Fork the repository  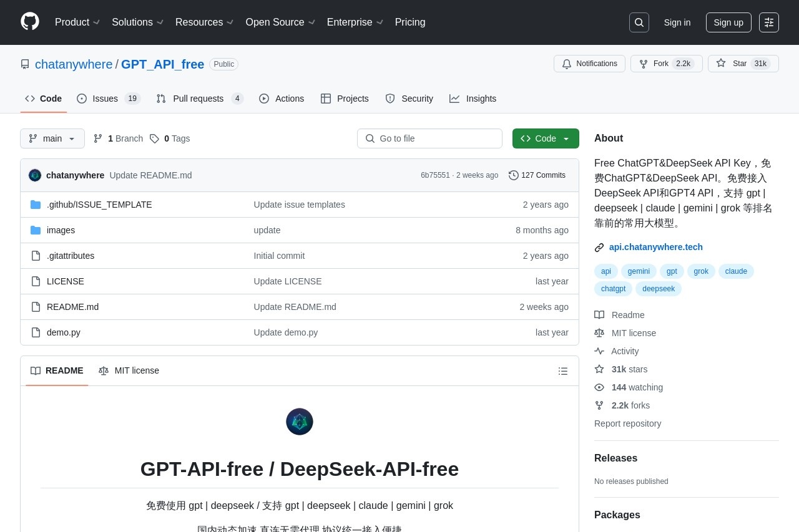click(666, 64)
